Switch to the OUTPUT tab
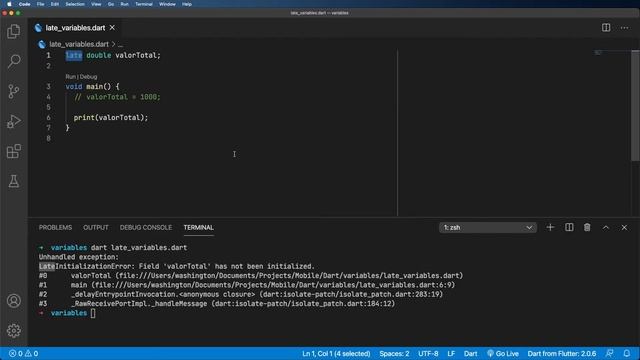This screenshot has width=640, height=360. [x=96, y=227]
